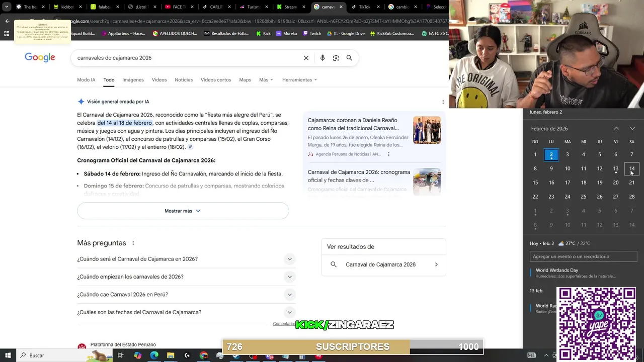Expand the Más search filter dropdown

[266, 80]
